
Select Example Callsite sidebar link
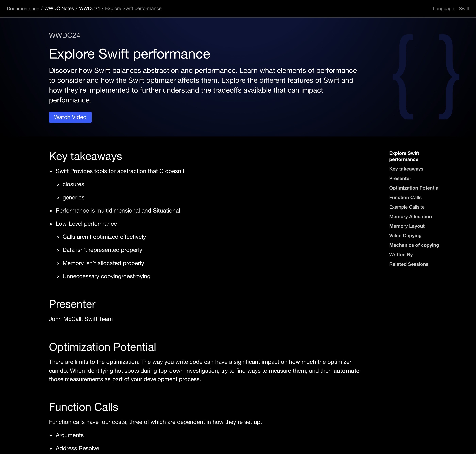click(407, 207)
